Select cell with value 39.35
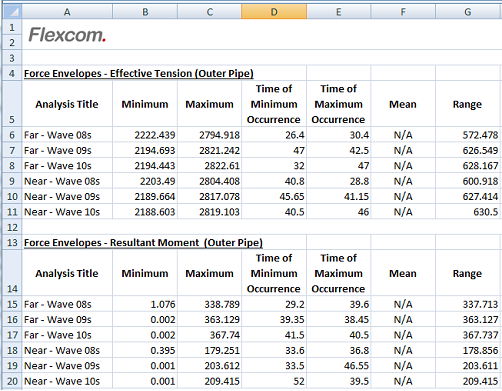This screenshot has height=391, width=502. pos(274,319)
